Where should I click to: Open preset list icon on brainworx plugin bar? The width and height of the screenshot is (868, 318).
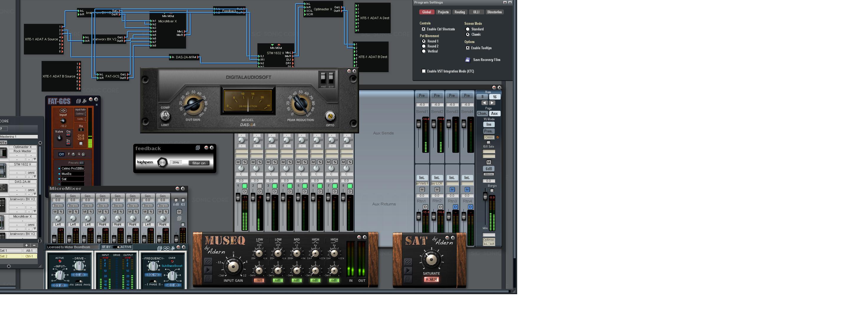pos(160,248)
